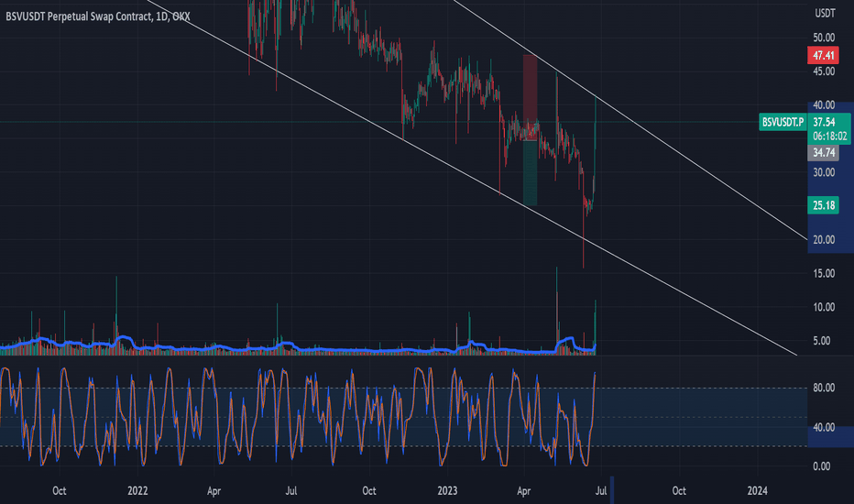Click the BSVUSDT.P symbol tag
This screenshot has width=854, height=504.
click(x=783, y=122)
